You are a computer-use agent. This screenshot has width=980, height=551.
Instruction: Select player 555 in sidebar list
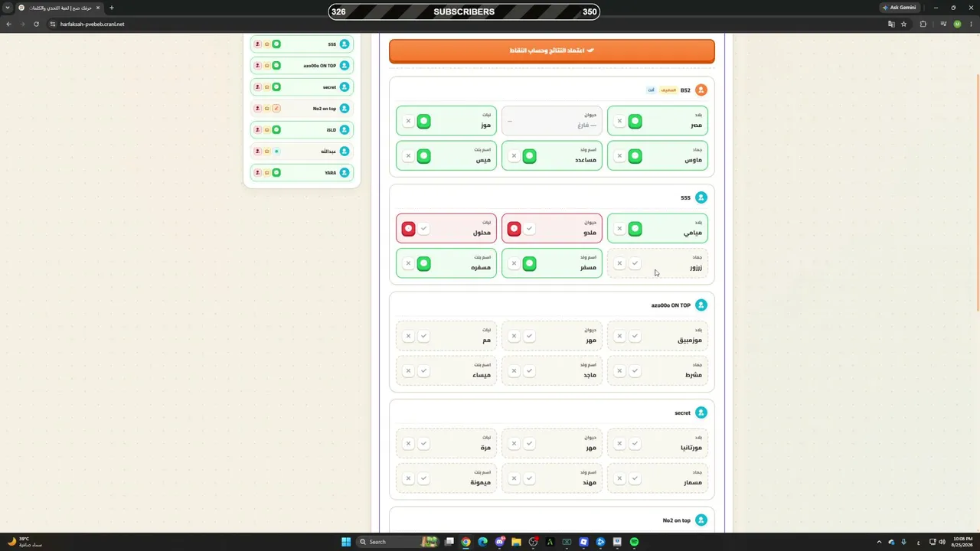302,44
